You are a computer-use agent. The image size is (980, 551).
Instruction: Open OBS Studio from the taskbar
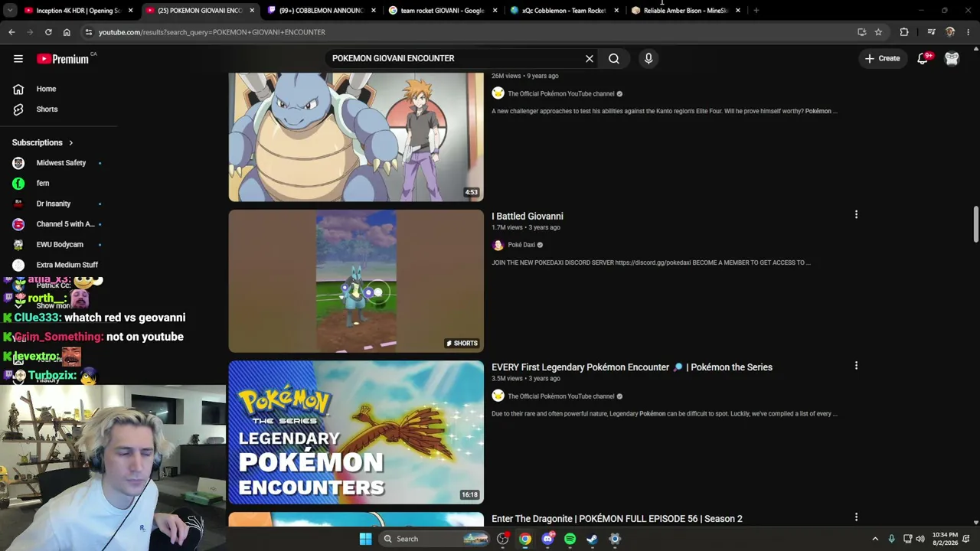[502, 539]
